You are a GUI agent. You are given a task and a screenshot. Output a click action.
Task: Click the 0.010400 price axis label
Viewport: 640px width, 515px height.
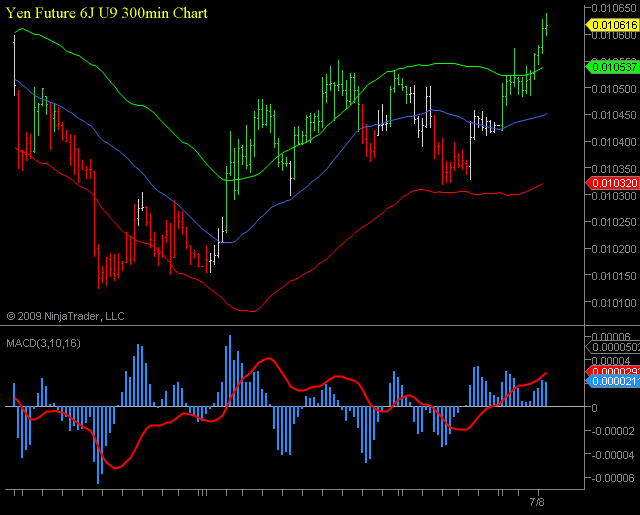pyautogui.click(x=612, y=142)
